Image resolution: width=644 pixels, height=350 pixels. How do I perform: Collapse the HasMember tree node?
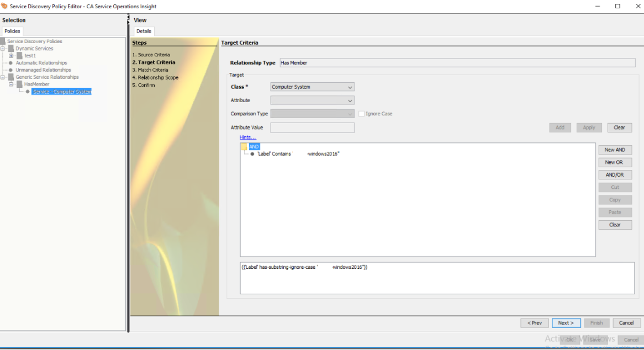tap(11, 84)
